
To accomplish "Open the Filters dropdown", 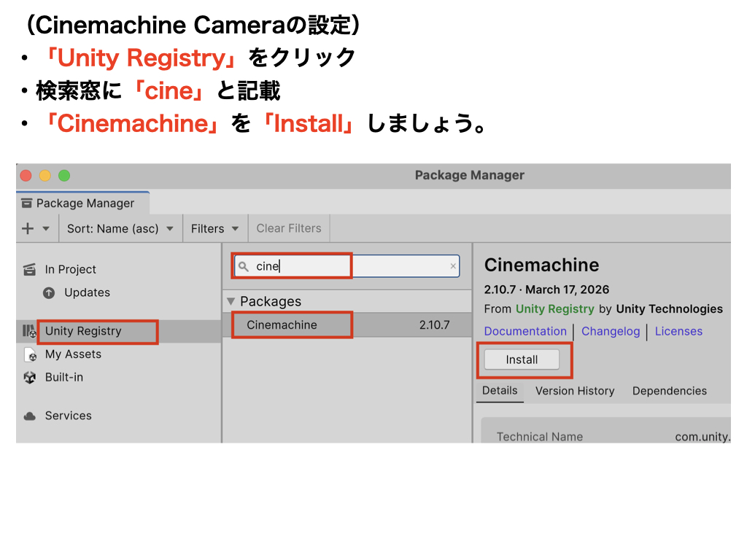I will [215, 228].
